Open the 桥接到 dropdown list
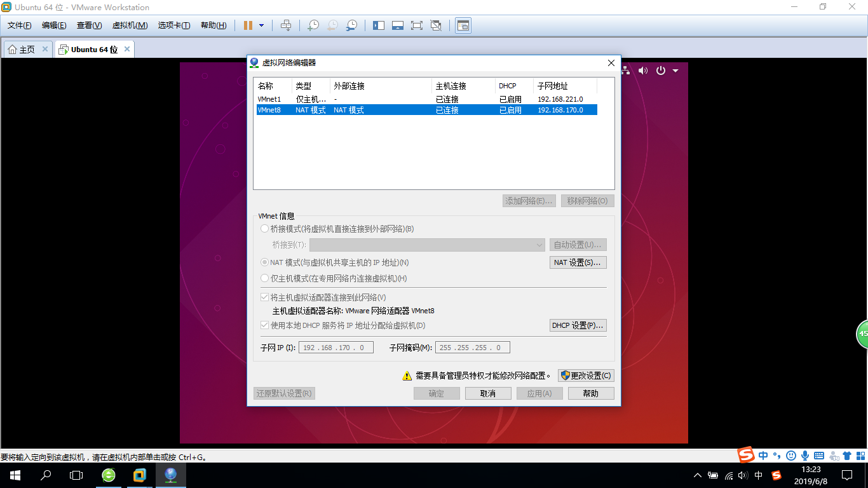 [427, 245]
